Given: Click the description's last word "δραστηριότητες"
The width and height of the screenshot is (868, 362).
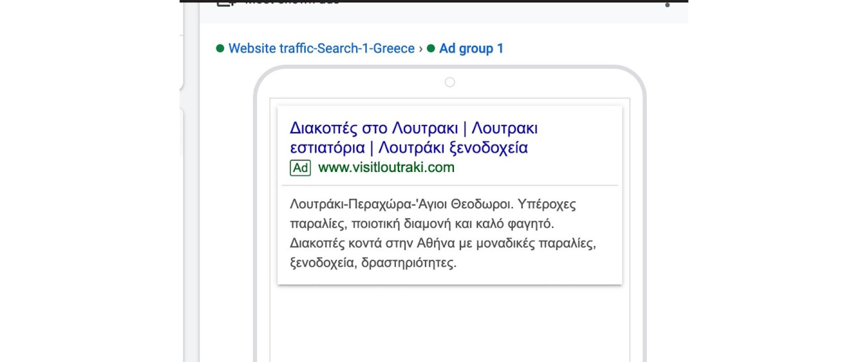Looking at the screenshot, I should 408,263.
